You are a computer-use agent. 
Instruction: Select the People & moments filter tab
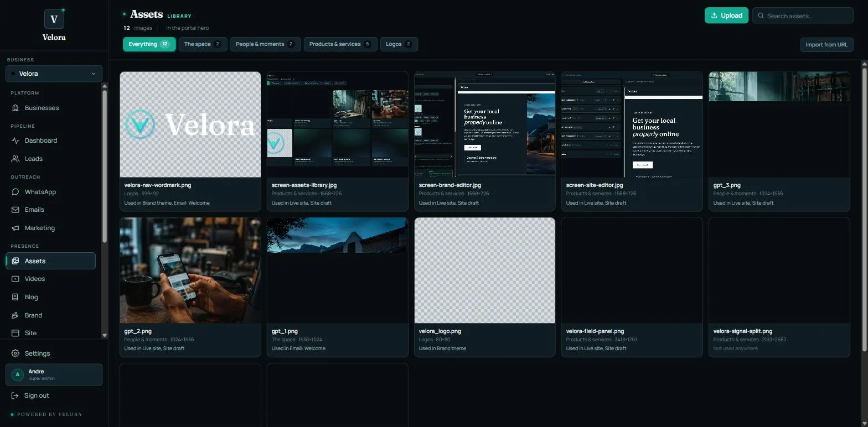pyautogui.click(x=265, y=44)
